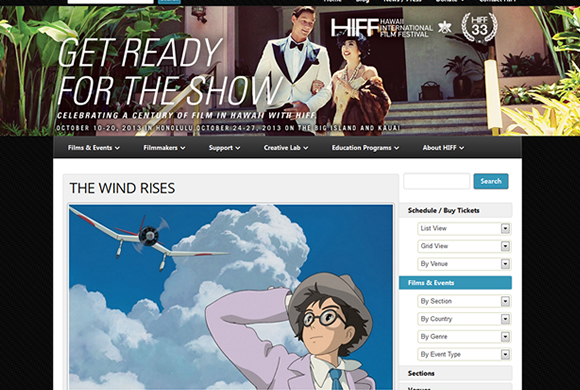
Task: Open the About HIFF menu
Action: [443, 148]
